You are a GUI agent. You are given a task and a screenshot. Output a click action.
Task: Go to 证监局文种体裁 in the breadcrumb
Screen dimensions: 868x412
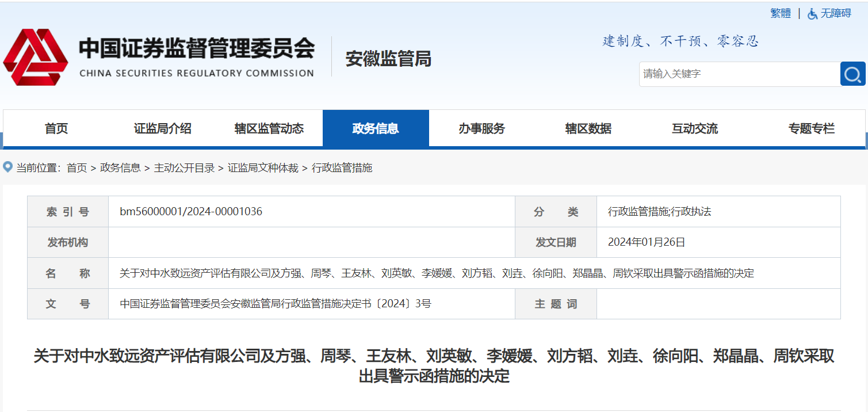[263, 168]
